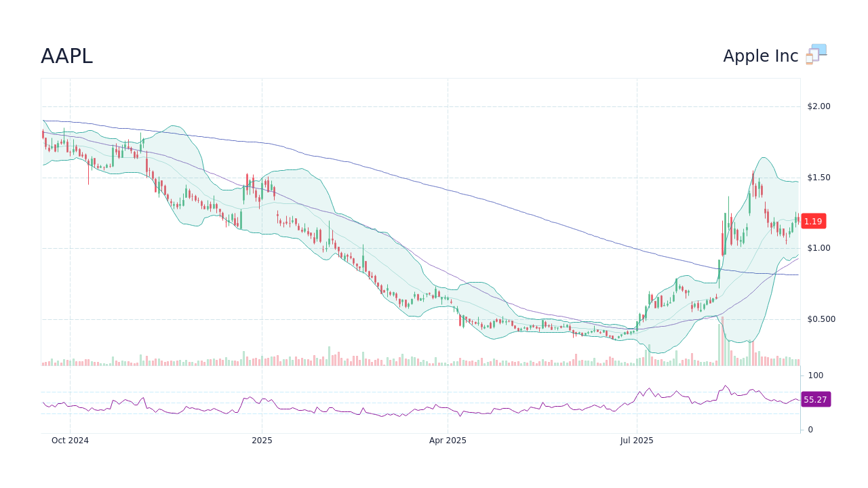Click the purple 55.27 RSI value badge

point(815,399)
